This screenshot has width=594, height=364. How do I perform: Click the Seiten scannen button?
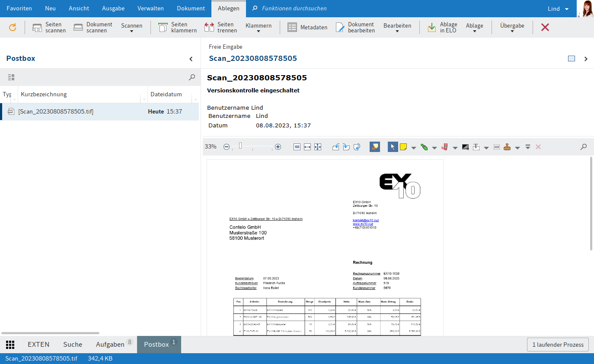49,28
